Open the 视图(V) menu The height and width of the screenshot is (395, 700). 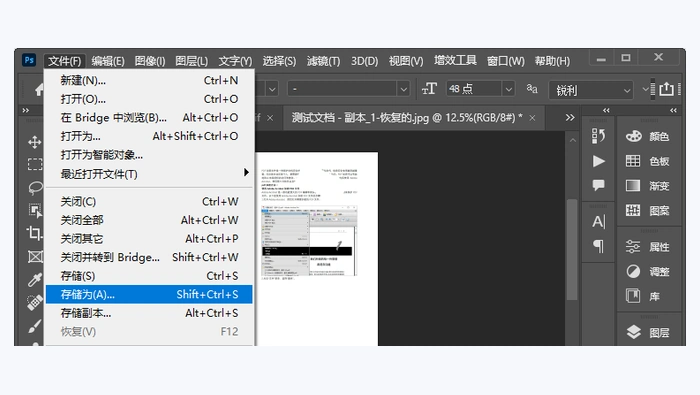click(406, 61)
